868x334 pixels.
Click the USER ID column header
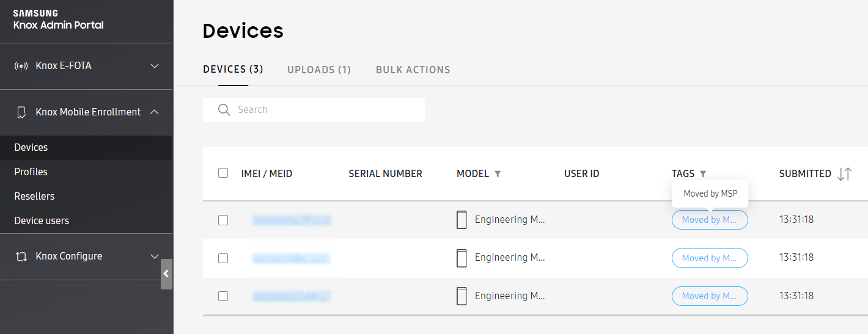coord(581,174)
